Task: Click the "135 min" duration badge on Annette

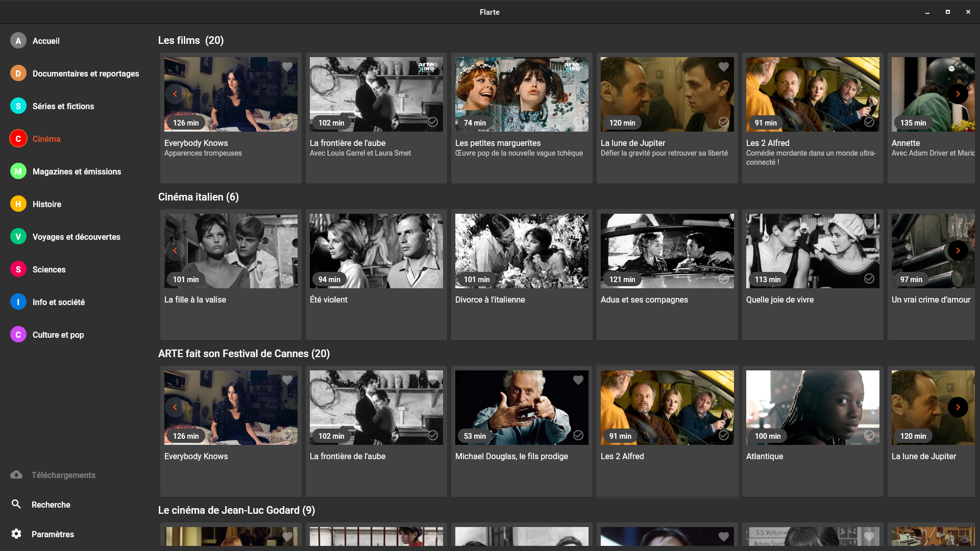Action: click(x=913, y=123)
